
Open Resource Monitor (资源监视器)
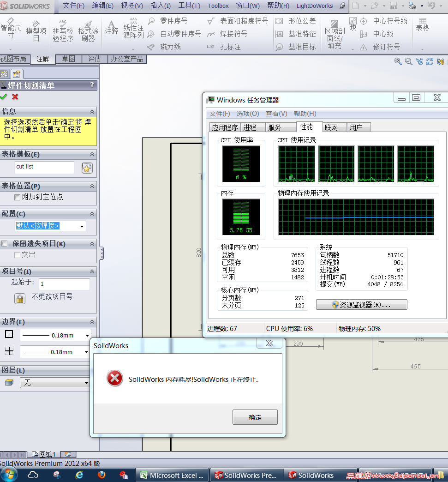pos(362,305)
